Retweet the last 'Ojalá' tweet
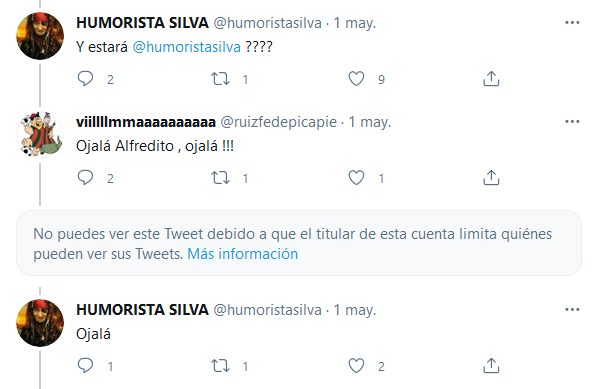The width and height of the screenshot is (598, 389). [220, 366]
